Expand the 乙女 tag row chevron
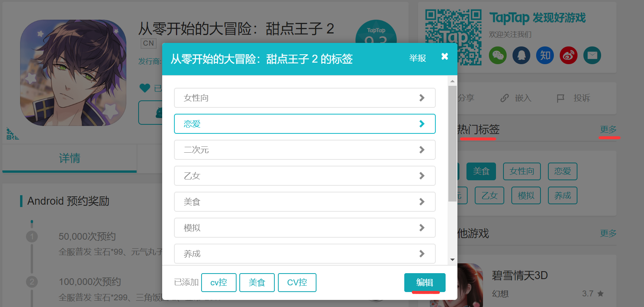The width and height of the screenshot is (644, 307). 422,176
